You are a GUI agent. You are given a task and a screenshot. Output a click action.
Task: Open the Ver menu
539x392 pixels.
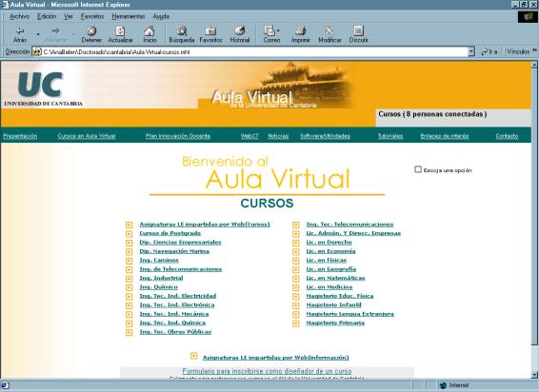pyautogui.click(x=68, y=16)
